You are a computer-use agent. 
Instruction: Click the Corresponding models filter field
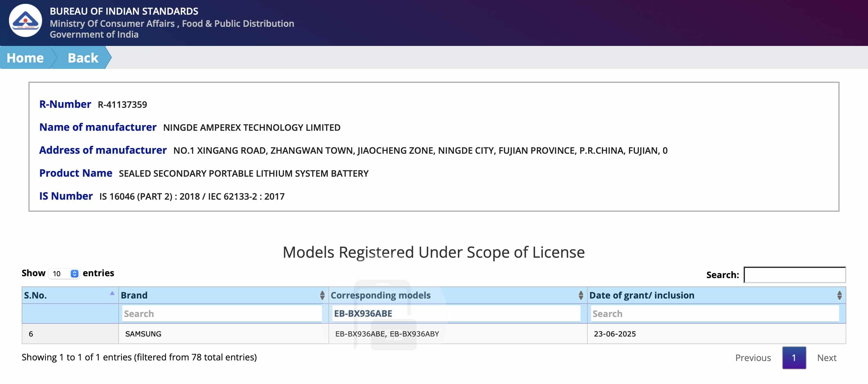(456, 314)
